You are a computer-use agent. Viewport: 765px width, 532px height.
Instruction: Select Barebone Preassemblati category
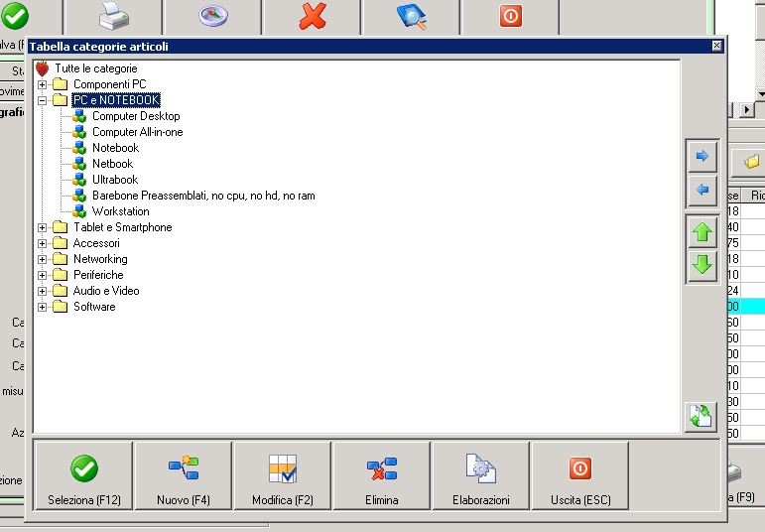(x=203, y=196)
